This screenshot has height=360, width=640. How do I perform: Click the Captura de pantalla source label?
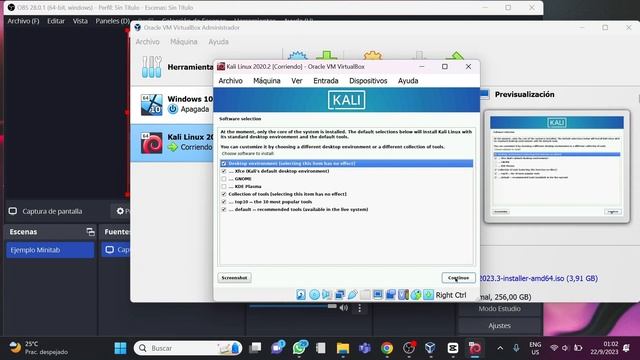tap(52, 211)
